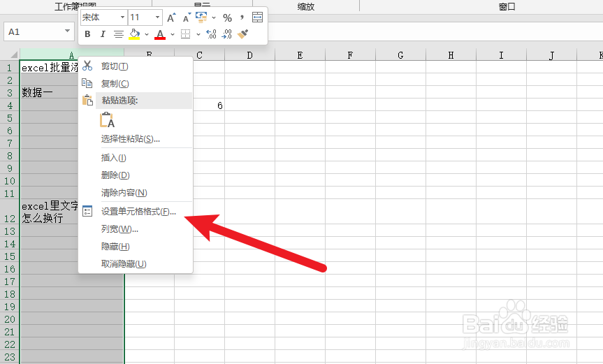Toggle bold in the mini toolbar

pyautogui.click(x=87, y=34)
